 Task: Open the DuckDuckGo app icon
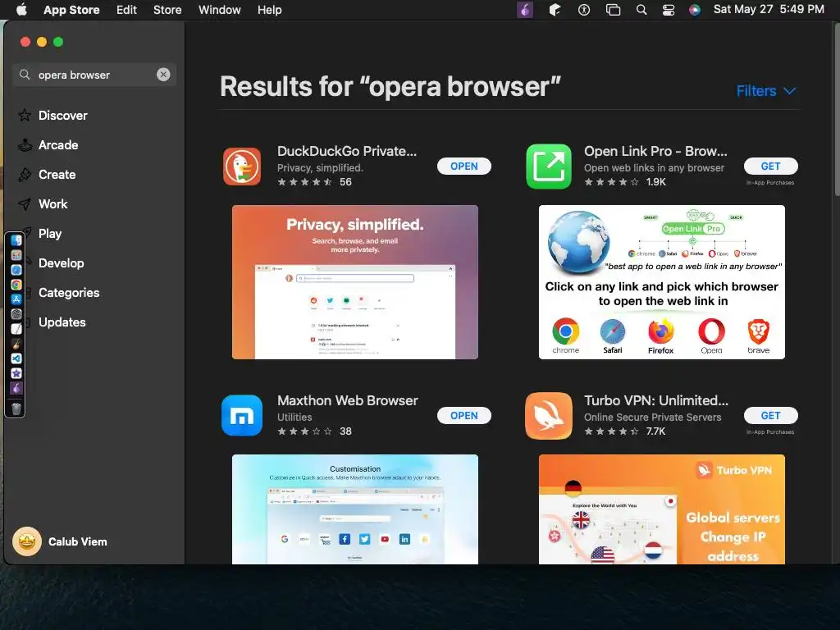tap(242, 166)
